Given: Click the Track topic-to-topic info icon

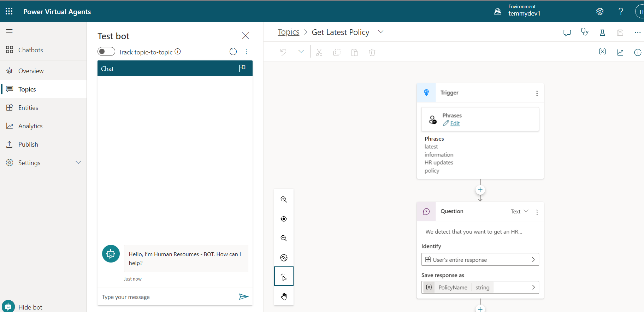Looking at the screenshot, I should coord(178,52).
